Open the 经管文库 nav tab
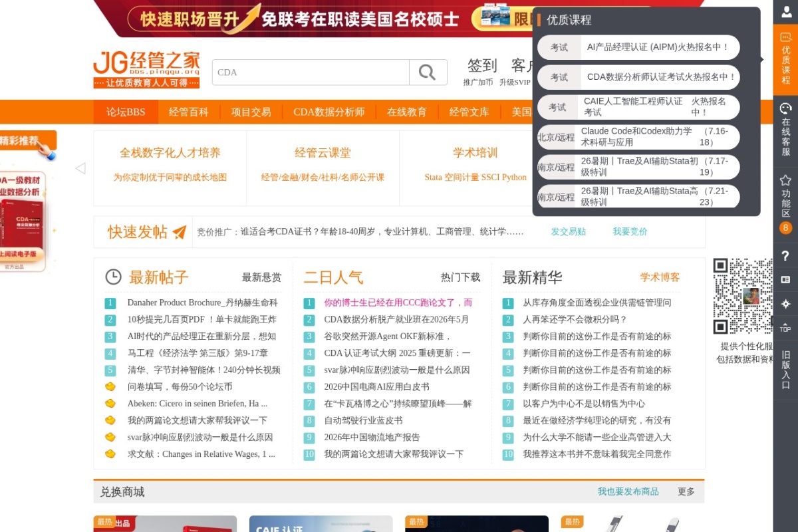The image size is (798, 532). click(469, 112)
